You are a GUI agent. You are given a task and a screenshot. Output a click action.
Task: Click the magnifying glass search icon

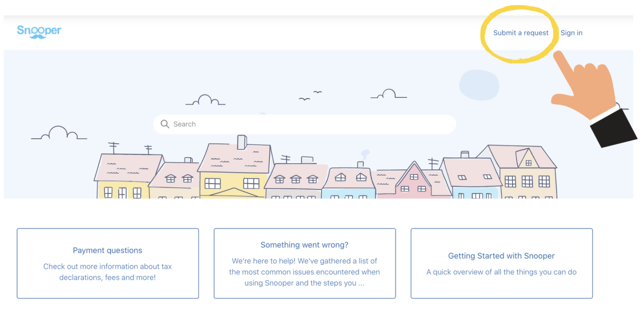[165, 124]
